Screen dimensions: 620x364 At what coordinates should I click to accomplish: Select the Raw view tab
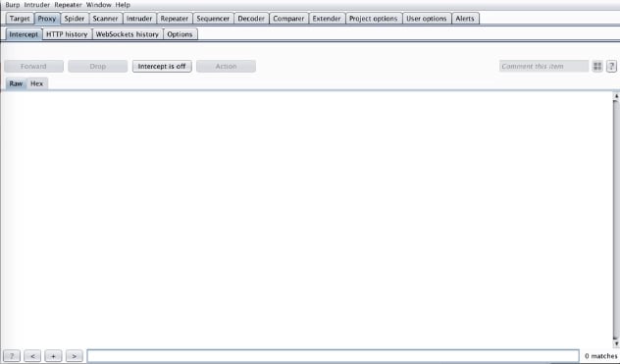point(17,83)
